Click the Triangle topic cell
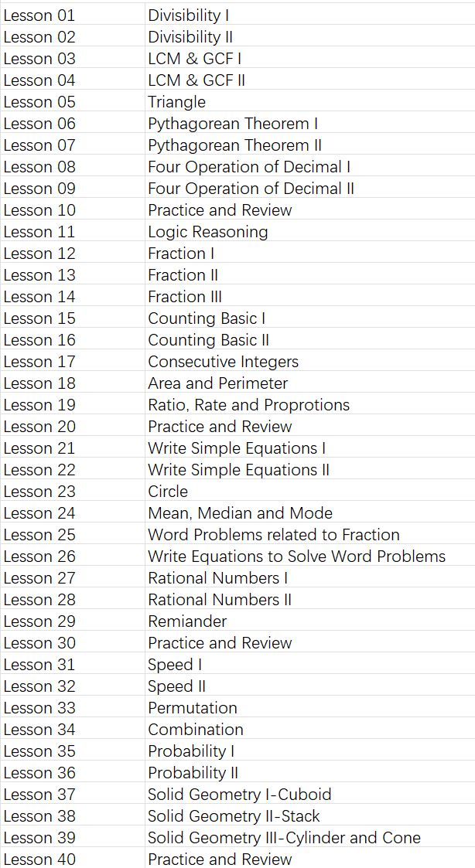Image resolution: width=475 pixels, height=868 pixels. point(309,101)
